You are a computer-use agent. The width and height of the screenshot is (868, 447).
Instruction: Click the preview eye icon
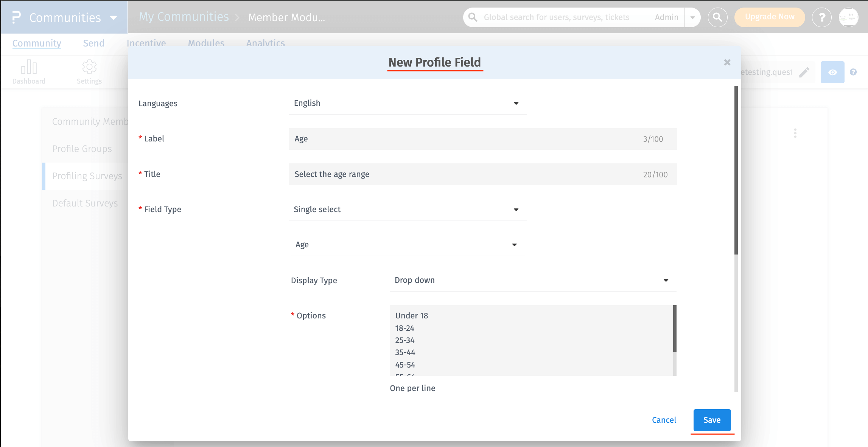(x=832, y=72)
